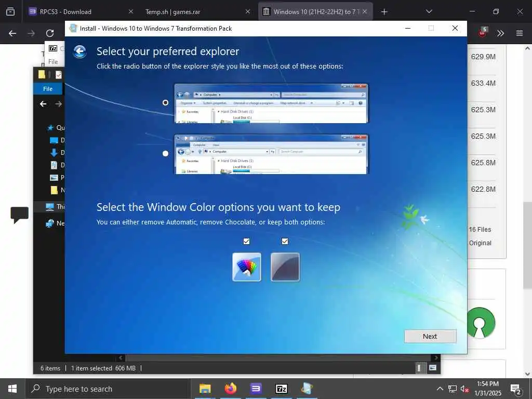
Task: Click File Explorer forward arrow
Action: (x=58, y=104)
